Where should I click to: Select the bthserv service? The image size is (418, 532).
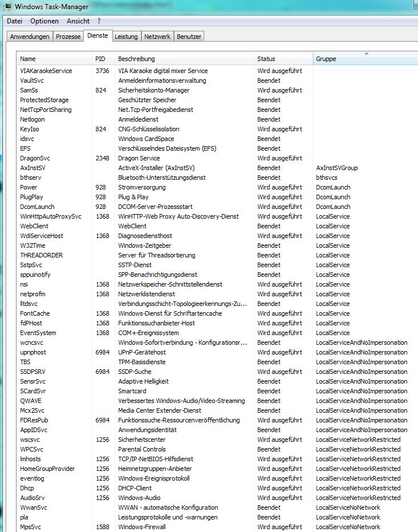click(31, 178)
